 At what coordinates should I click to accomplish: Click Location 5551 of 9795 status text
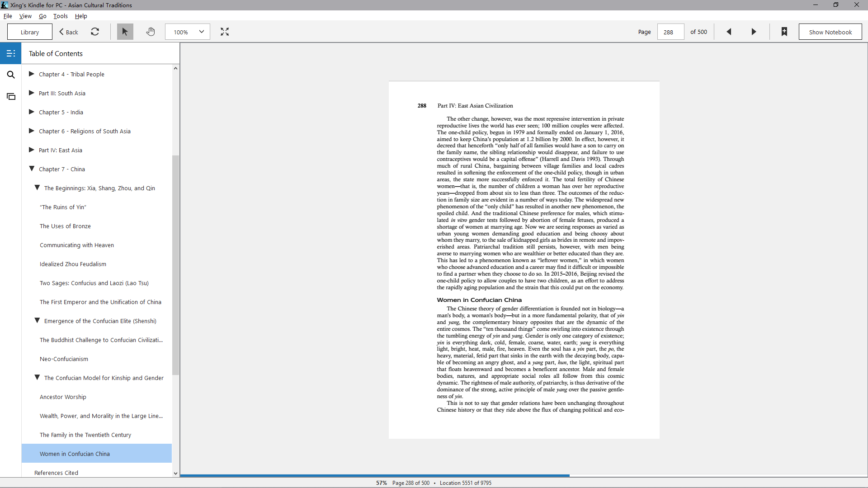point(466,483)
